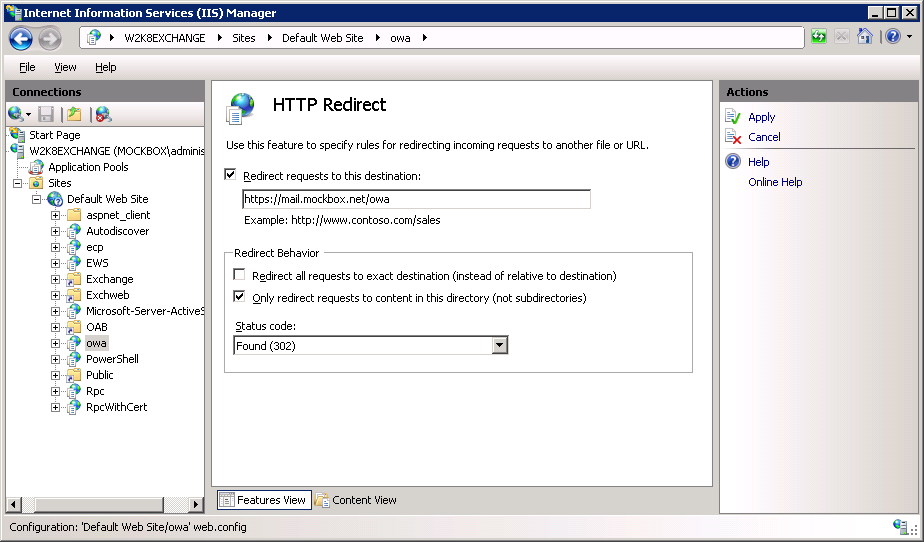The width and height of the screenshot is (924, 542).
Task: Collapse the Default Web Site node
Action: tap(37, 199)
